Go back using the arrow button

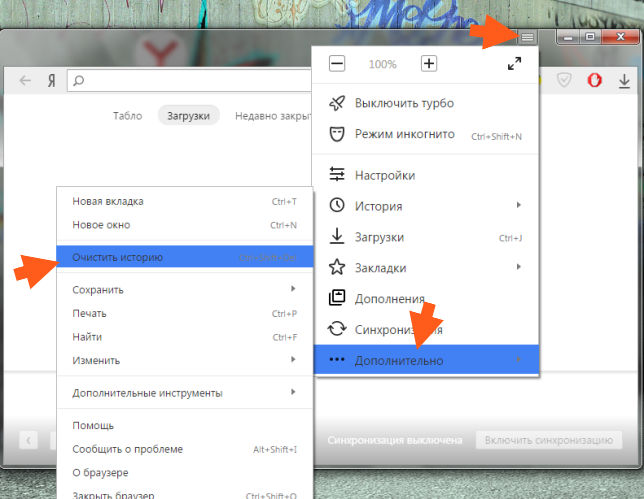click(25, 81)
